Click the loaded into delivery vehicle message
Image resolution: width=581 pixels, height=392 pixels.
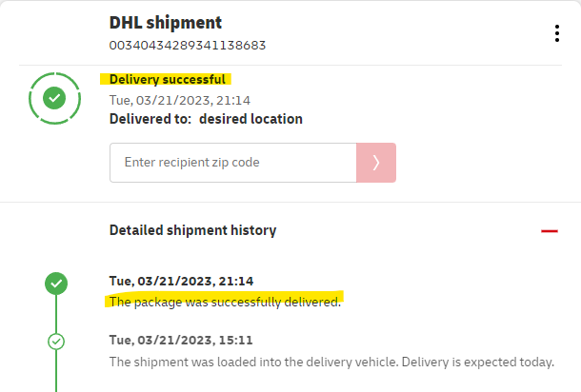[331, 362]
